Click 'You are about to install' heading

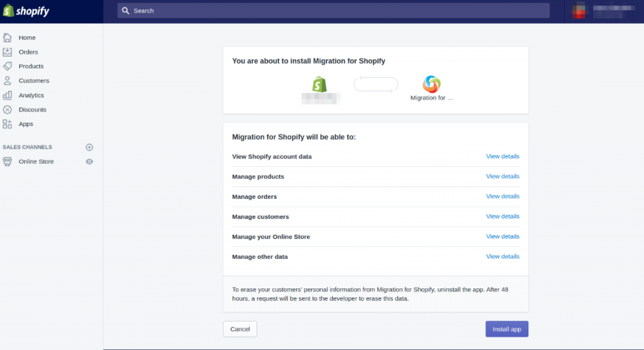point(308,61)
